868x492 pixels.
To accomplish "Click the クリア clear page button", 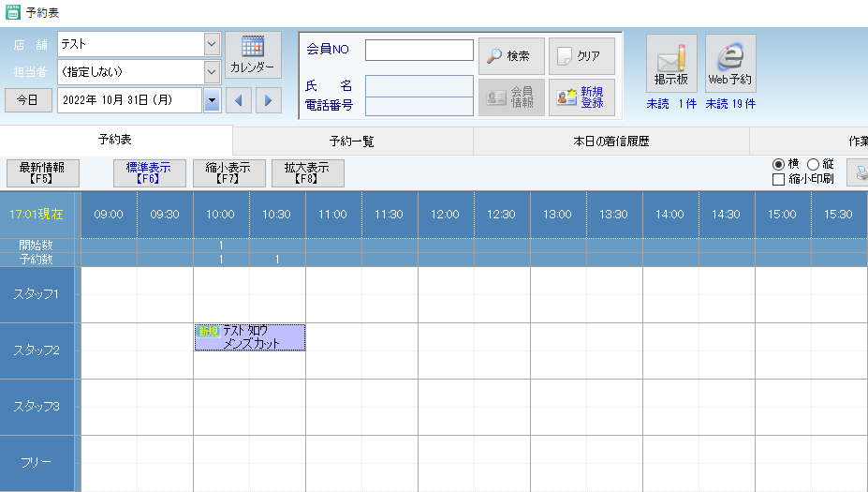I will click(x=581, y=56).
